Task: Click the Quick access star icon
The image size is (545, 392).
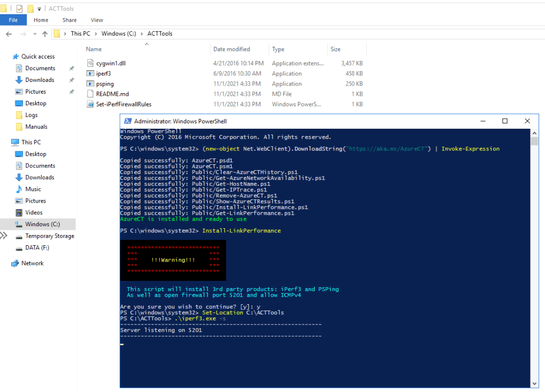Action: [15, 56]
